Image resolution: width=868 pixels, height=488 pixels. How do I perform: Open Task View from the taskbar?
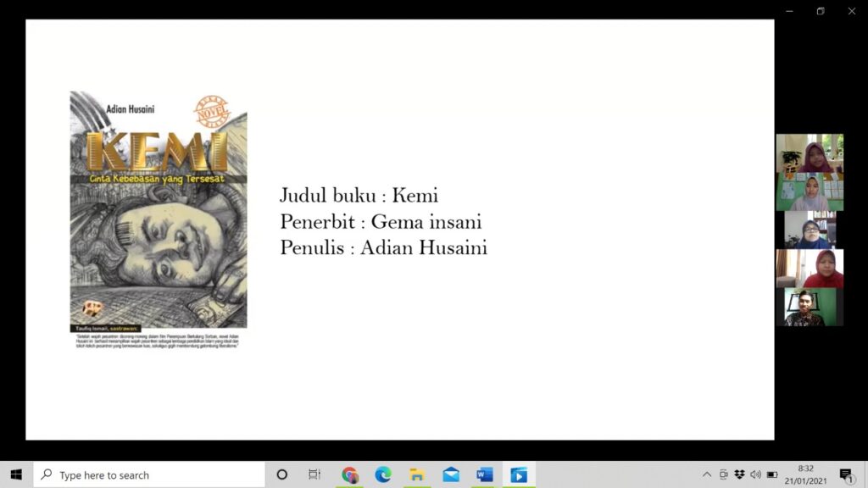pyautogui.click(x=314, y=474)
